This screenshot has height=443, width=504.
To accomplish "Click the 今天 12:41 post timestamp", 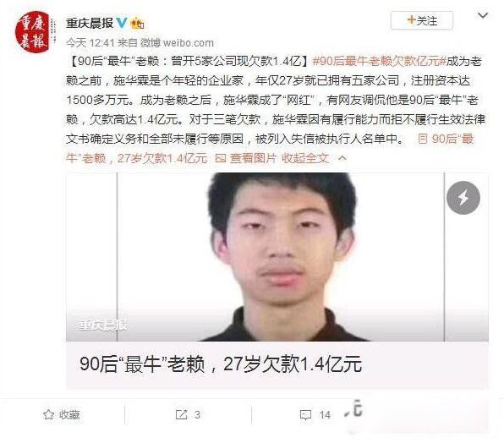I will (x=90, y=43).
